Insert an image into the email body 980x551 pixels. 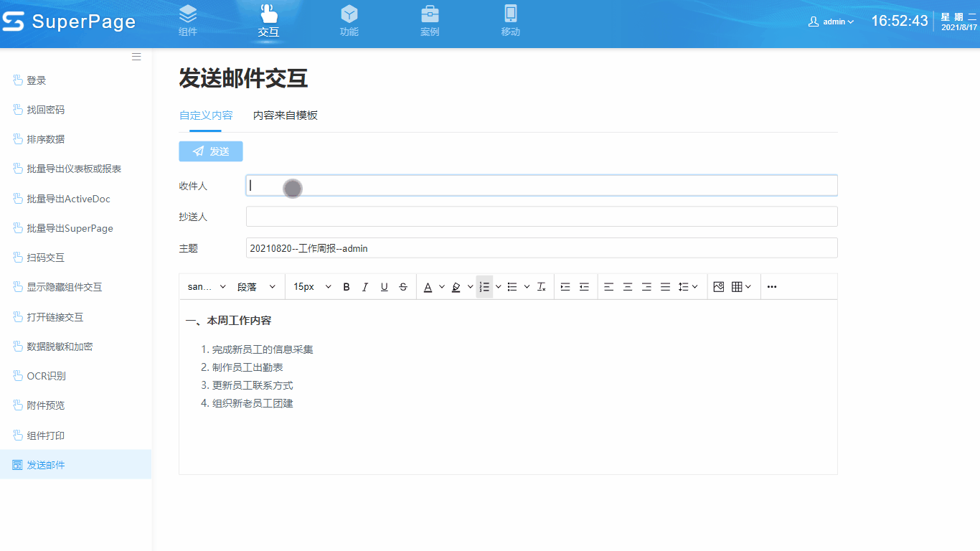tap(718, 286)
